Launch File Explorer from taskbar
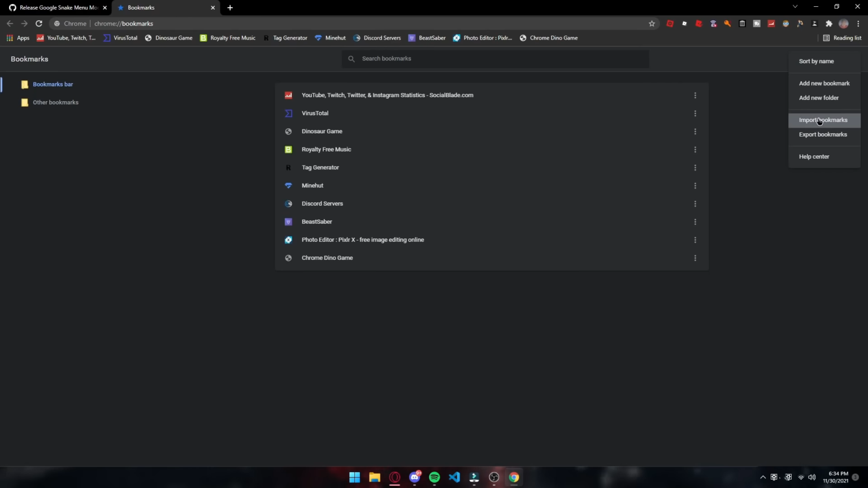The width and height of the screenshot is (868, 488). tap(374, 477)
